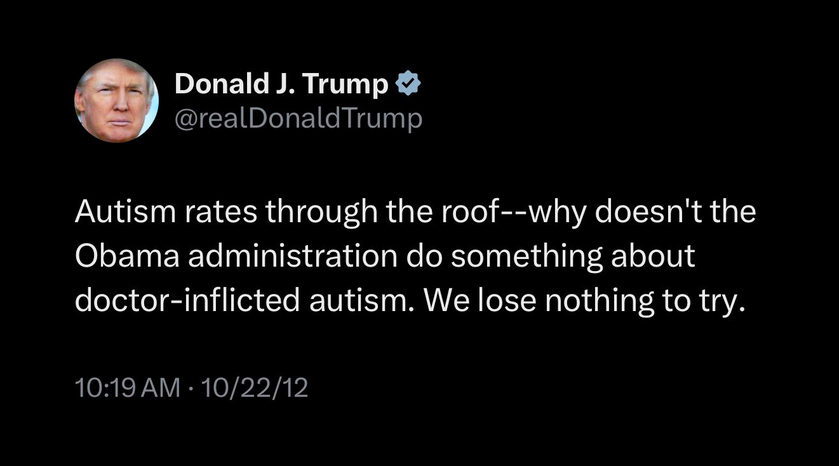Click the word "administration" in the tweet
The image size is (839, 466).
(293, 256)
